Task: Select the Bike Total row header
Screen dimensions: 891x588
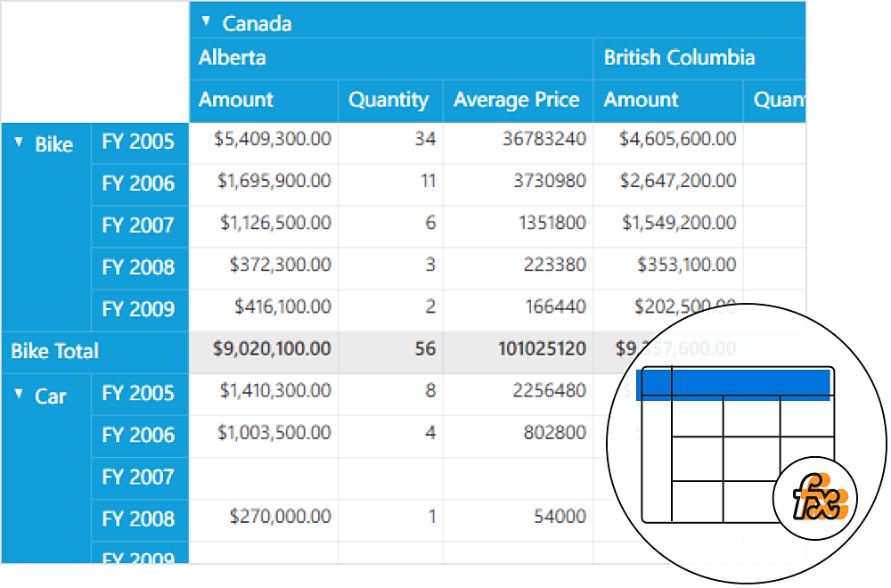Action: click(55, 351)
